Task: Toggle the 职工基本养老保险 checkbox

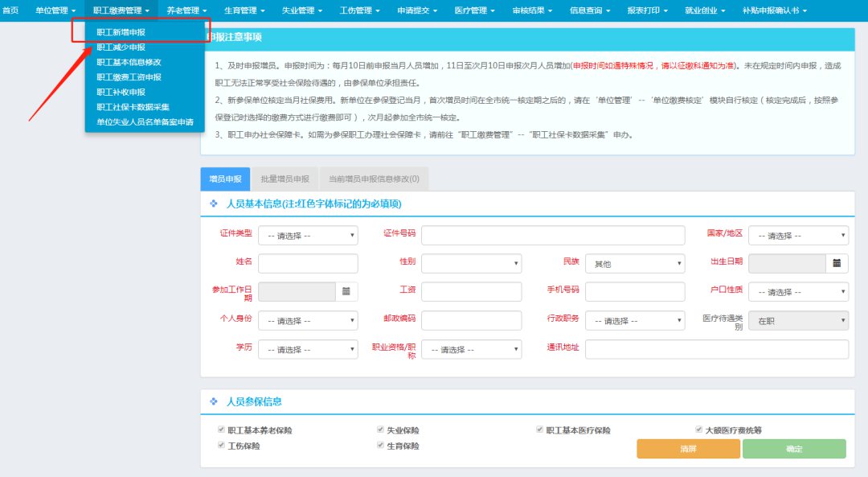Action: coord(222,430)
